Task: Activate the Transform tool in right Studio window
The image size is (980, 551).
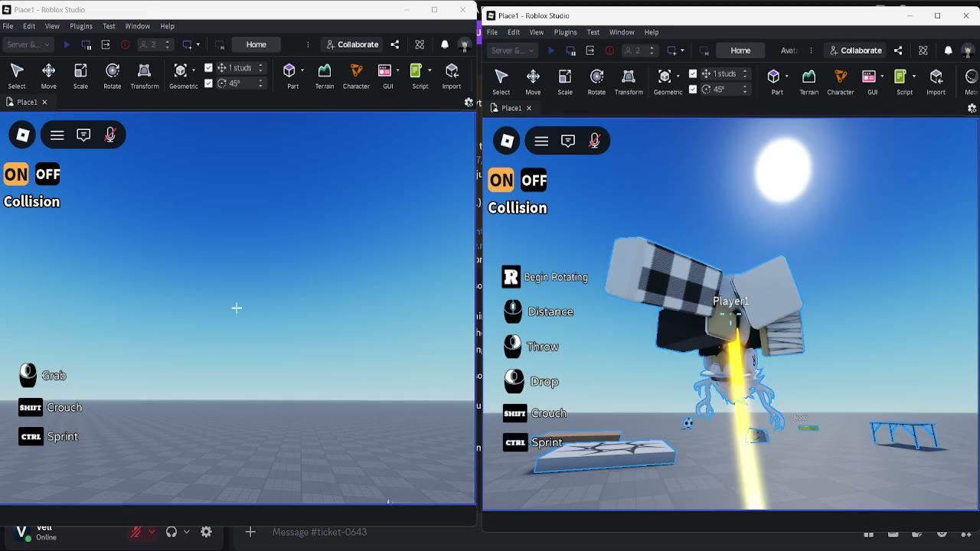Action: tap(629, 81)
